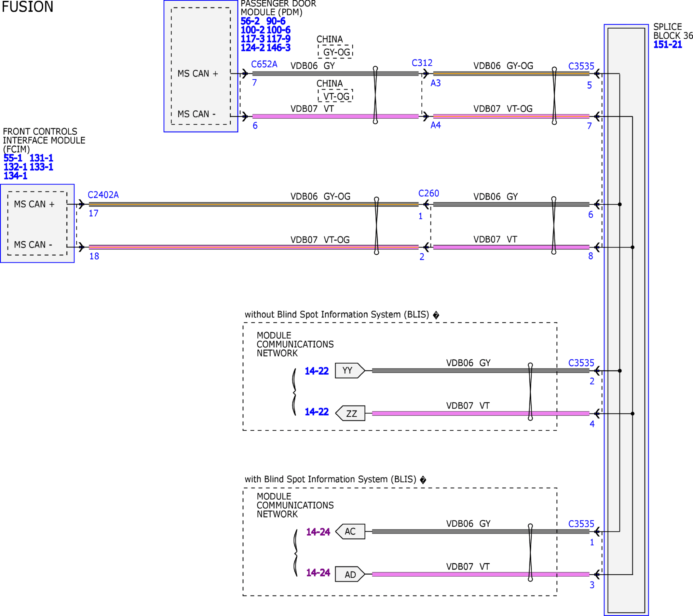Select pin 5 at connector C3535

point(590,86)
